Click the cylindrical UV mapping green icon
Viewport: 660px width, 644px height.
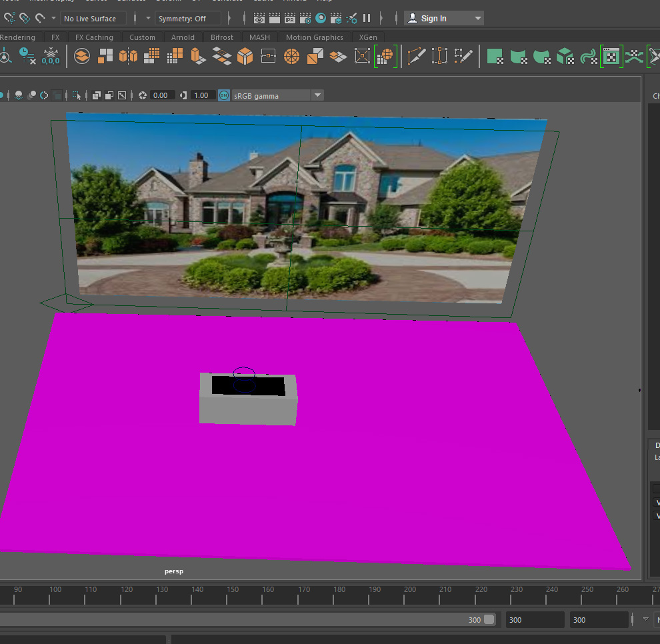519,56
